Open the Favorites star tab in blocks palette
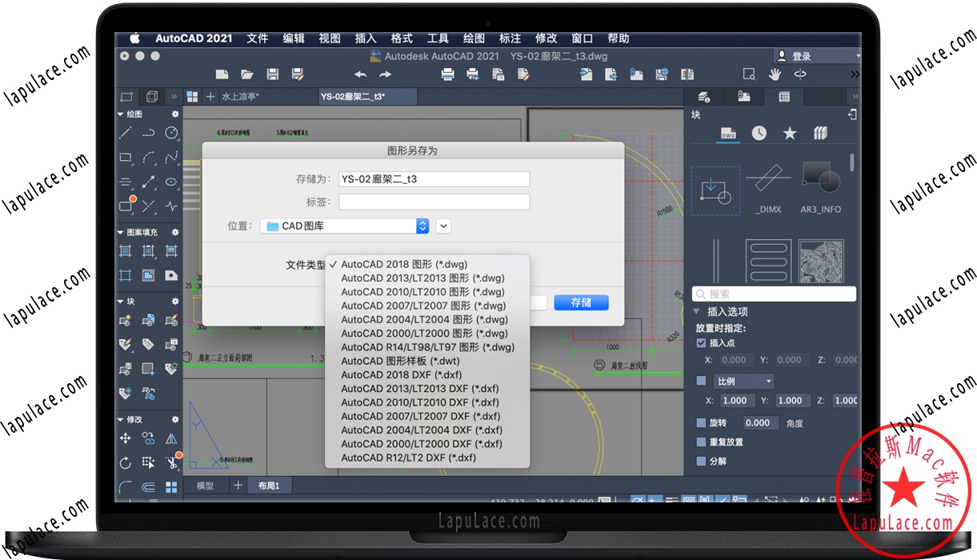The image size is (977, 560). pyautogui.click(x=790, y=134)
